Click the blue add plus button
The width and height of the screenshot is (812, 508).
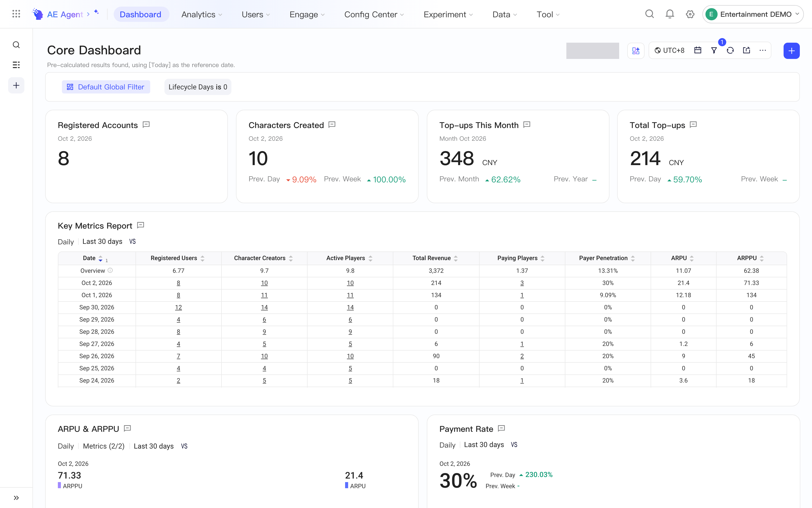click(791, 51)
